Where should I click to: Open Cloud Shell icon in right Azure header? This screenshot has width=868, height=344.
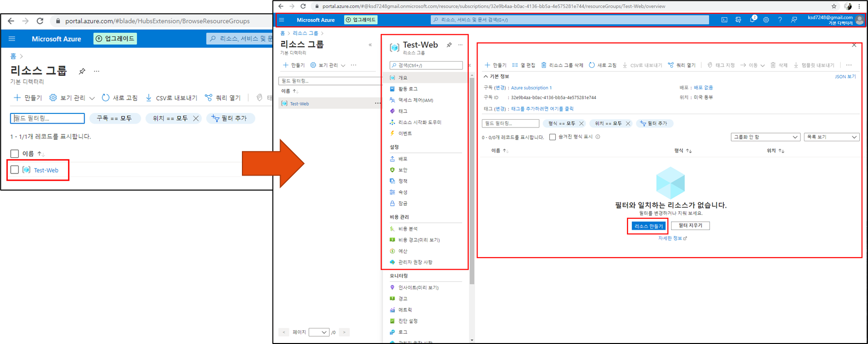pyautogui.click(x=724, y=20)
